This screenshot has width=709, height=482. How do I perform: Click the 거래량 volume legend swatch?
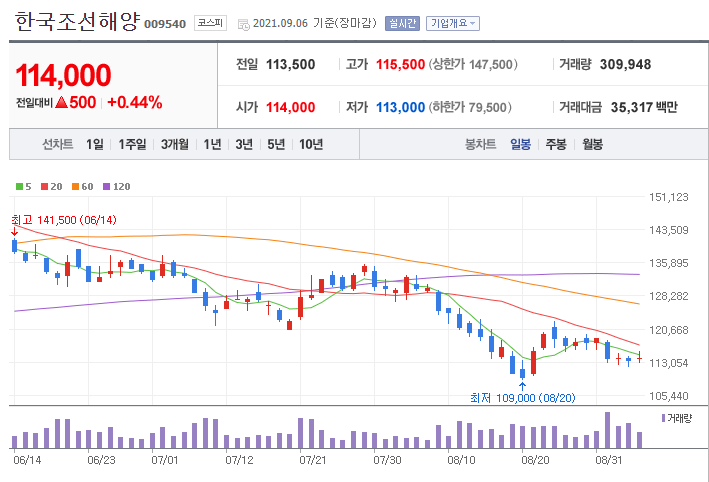(x=663, y=418)
